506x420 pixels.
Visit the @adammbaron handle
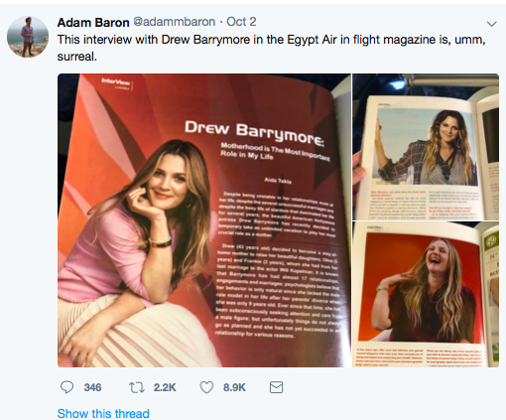point(175,22)
